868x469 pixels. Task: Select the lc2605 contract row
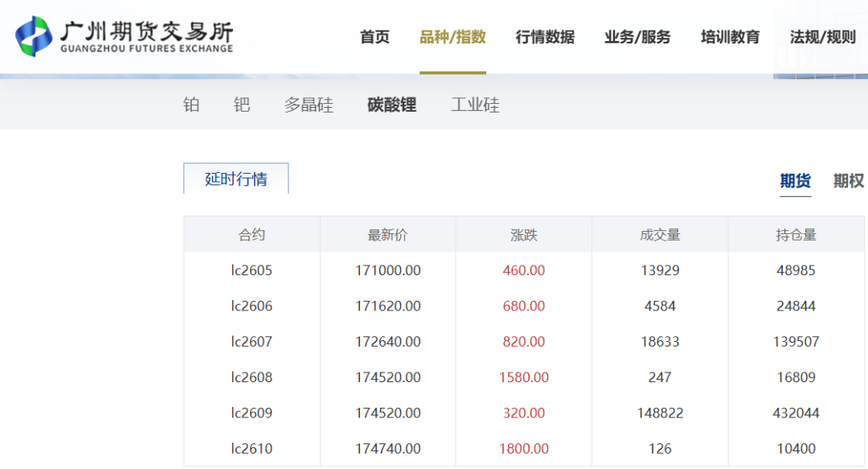(252, 270)
